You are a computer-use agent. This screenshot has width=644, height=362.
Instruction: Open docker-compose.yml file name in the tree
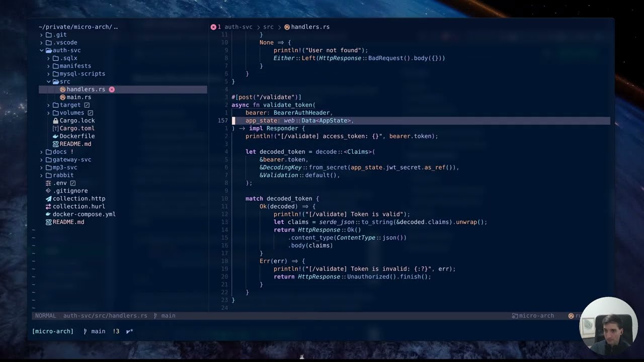pyautogui.click(x=84, y=214)
